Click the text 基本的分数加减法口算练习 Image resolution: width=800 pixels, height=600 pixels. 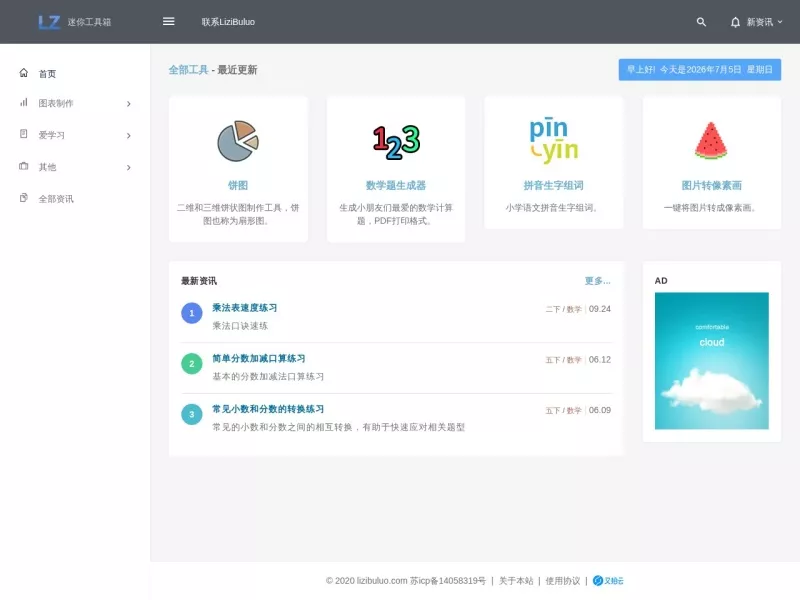pyautogui.click(x=268, y=376)
